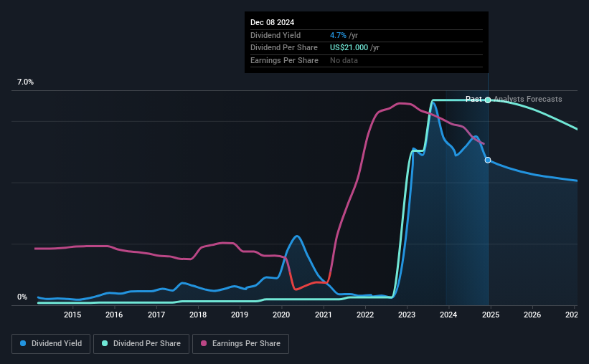Click the 7.0% y-axis label
Viewport: 589px width, 364px height.
click(25, 82)
